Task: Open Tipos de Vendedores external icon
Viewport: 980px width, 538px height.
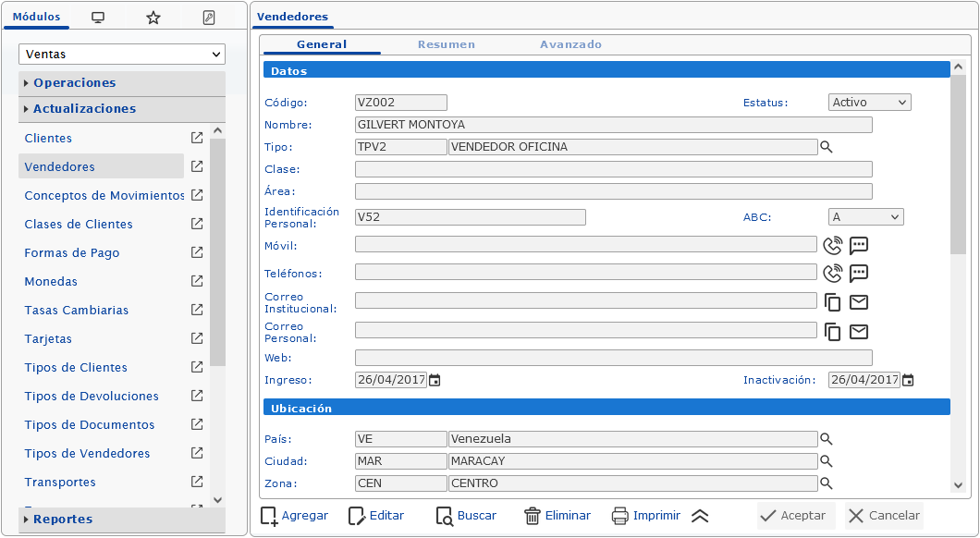Action: [x=197, y=453]
